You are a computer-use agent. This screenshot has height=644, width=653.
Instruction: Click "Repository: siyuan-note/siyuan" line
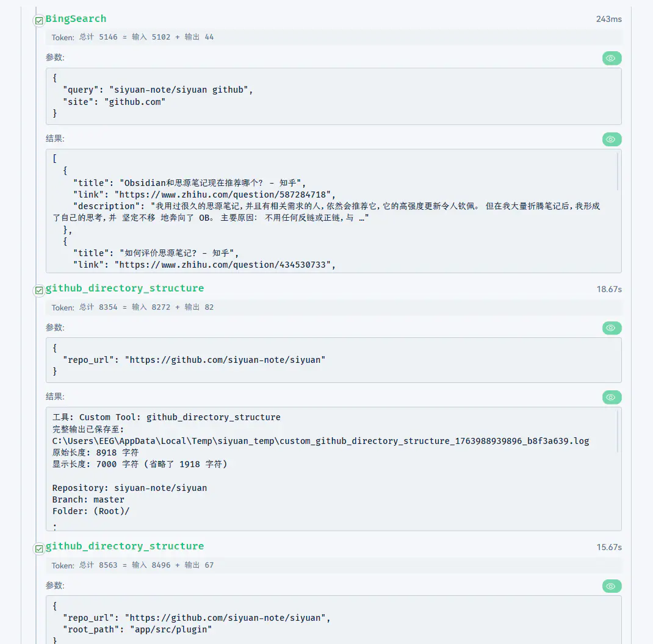click(x=129, y=488)
